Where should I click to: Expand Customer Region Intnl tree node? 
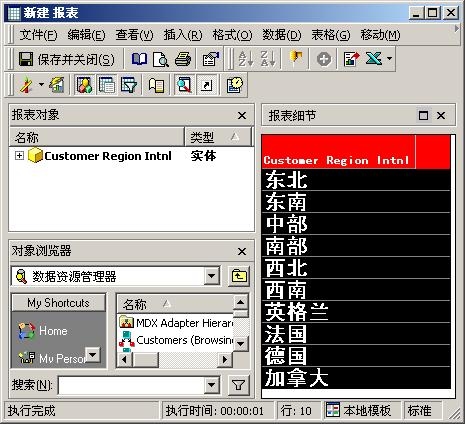pos(19,156)
